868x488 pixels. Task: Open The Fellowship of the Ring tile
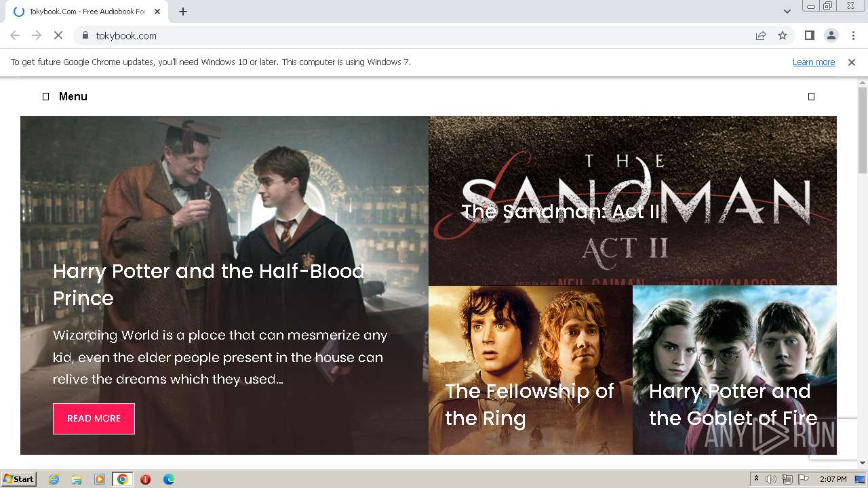click(530, 370)
